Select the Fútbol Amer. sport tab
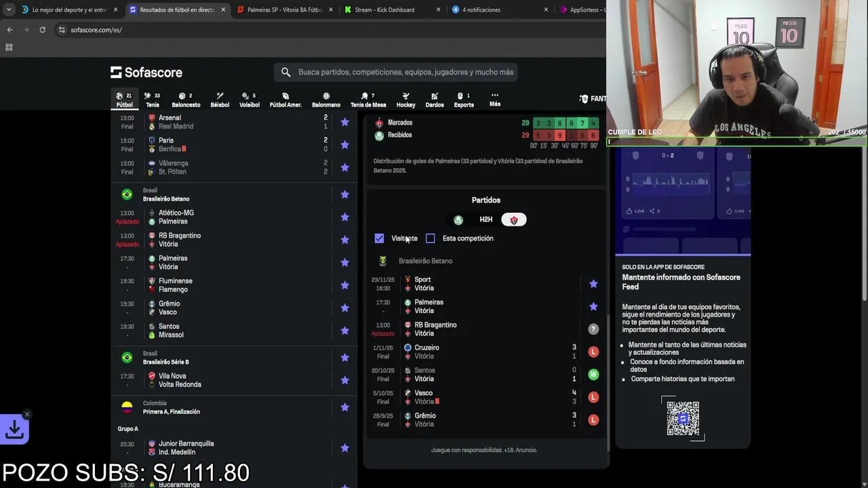Image resolution: width=868 pixels, height=488 pixels. click(x=285, y=100)
